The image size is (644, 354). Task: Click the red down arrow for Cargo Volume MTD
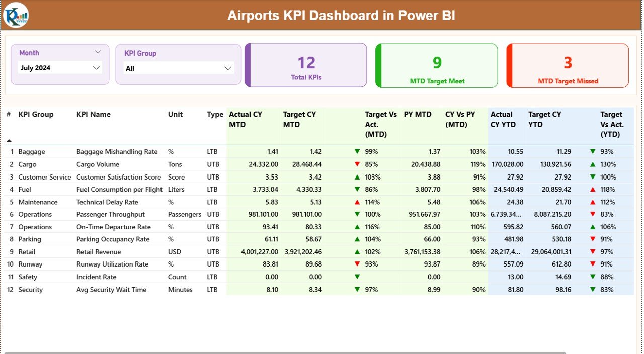356,164
